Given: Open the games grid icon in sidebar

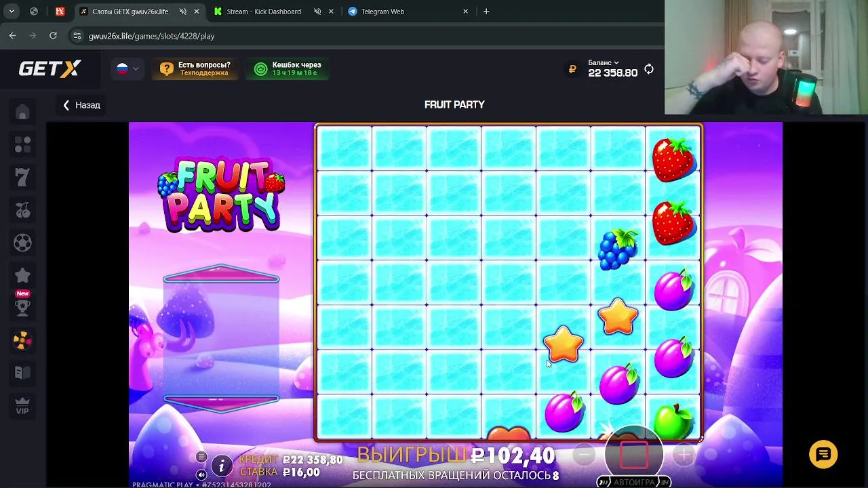Looking at the screenshot, I should pos(22,145).
